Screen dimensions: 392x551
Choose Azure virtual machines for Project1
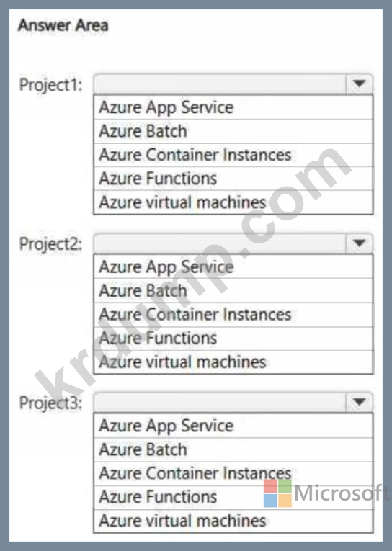click(233, 202)
